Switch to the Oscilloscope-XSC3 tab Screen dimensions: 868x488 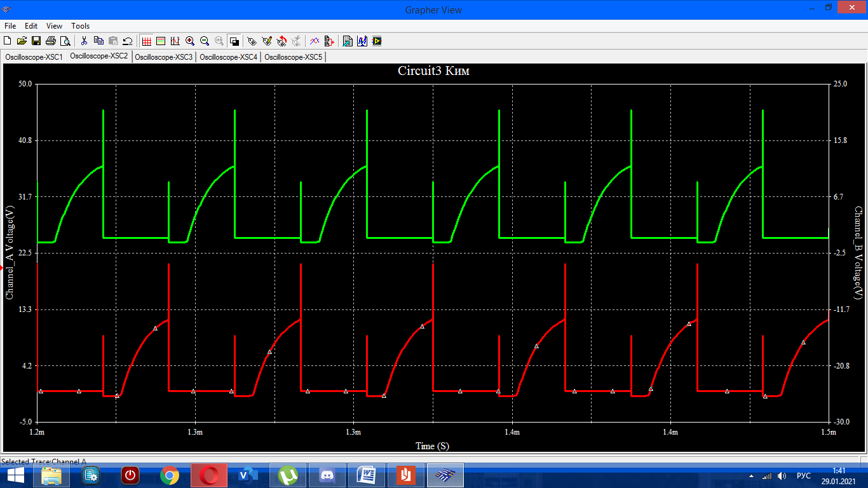[164, 57]
